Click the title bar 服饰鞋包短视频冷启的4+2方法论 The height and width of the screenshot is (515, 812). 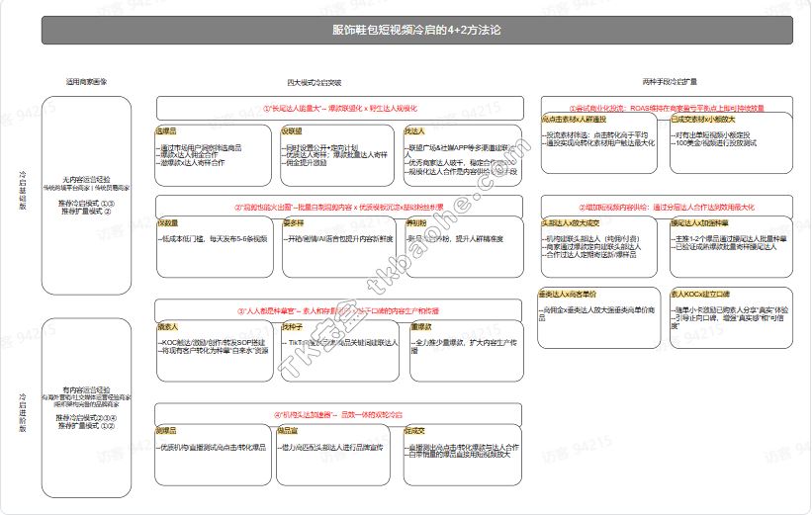tap(416, 31)
